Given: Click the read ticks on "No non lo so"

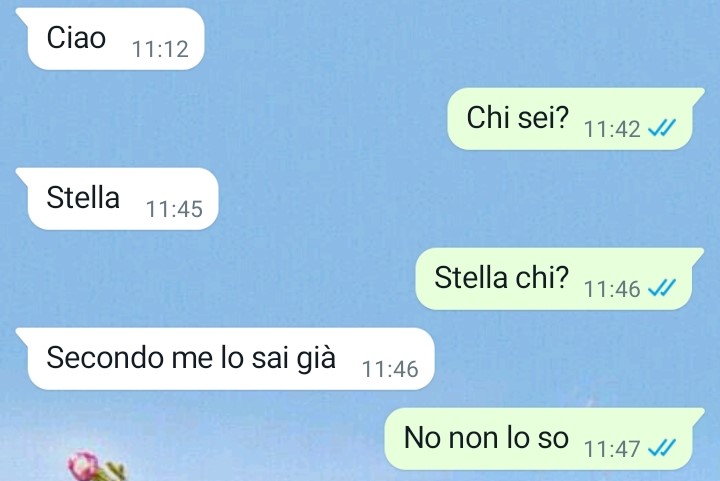Looking at the screenshot, I should [662, 448].
